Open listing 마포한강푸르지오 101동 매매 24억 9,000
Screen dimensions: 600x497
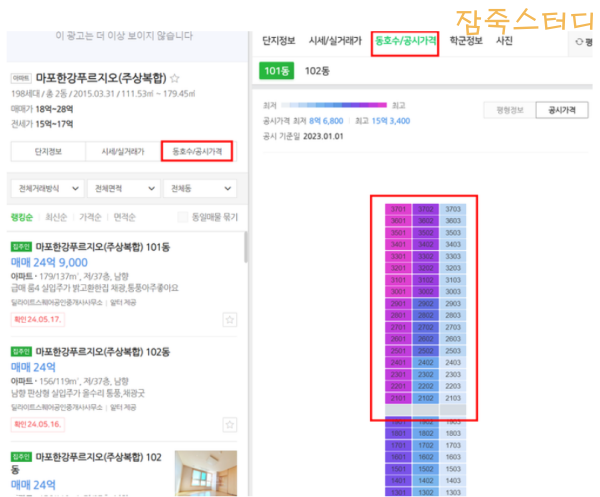[124, 284]
